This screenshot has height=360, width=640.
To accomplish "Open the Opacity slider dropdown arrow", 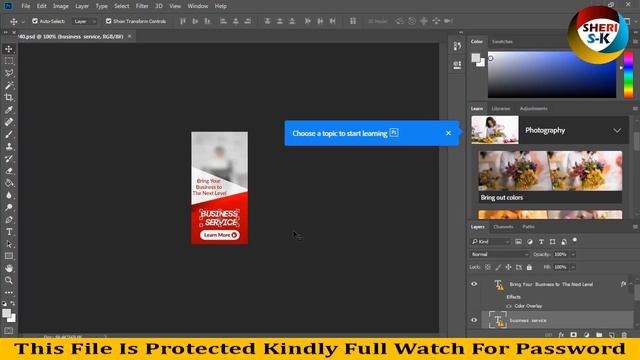I will click(x=573, y=254).
